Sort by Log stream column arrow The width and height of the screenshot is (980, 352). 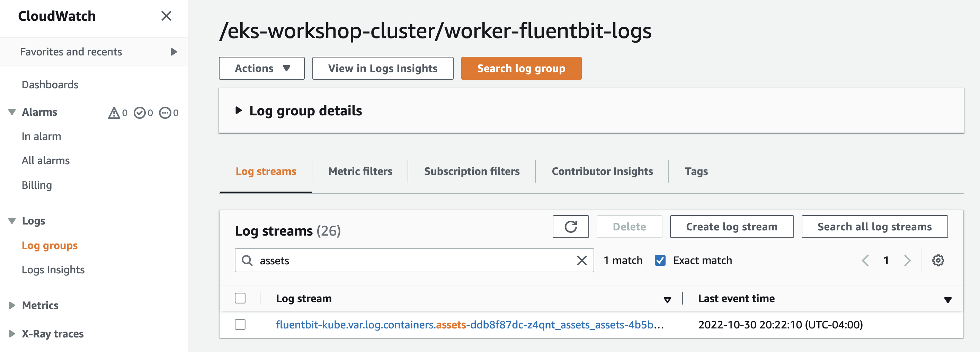coord(667,300)
